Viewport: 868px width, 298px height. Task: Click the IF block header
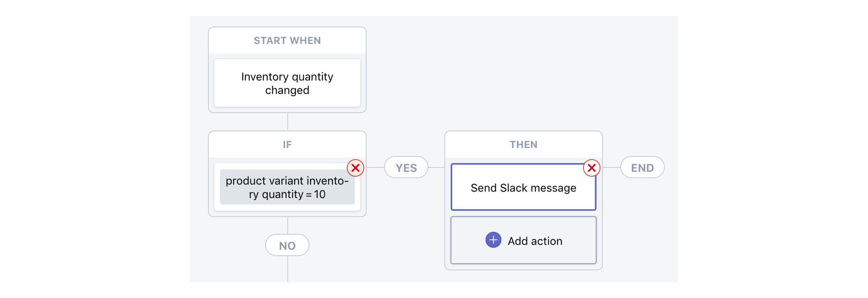287,145
